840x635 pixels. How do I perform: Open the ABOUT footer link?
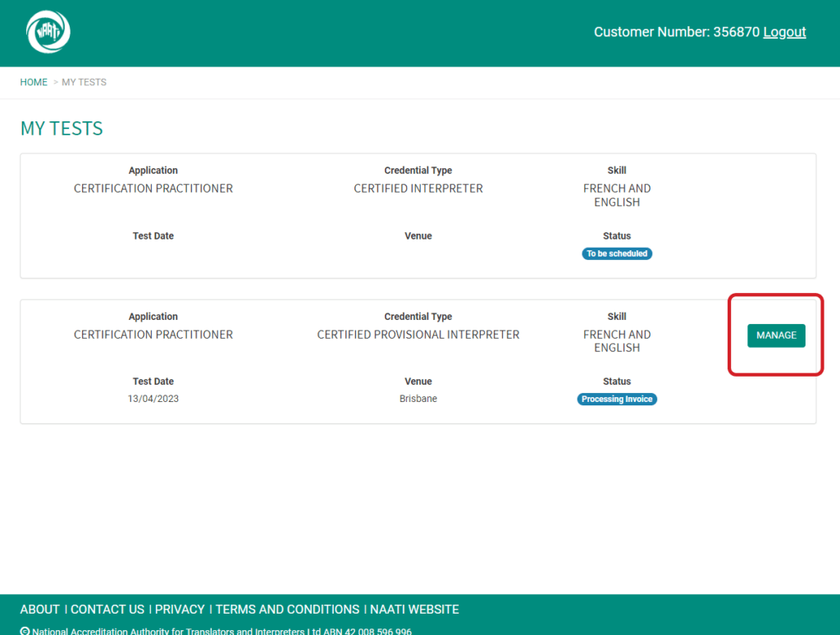coord(39,610)
